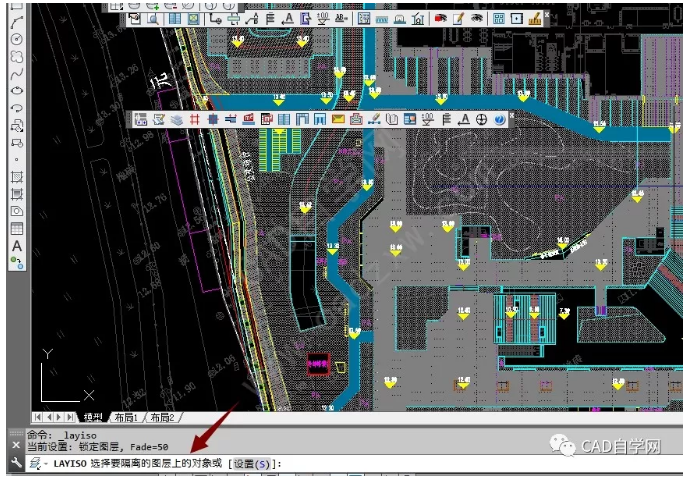The image size is (690, 478).
Task: Click the paperclip attach icon in middle toolbar
Action: pyautogui.click(x=392, y=120)
